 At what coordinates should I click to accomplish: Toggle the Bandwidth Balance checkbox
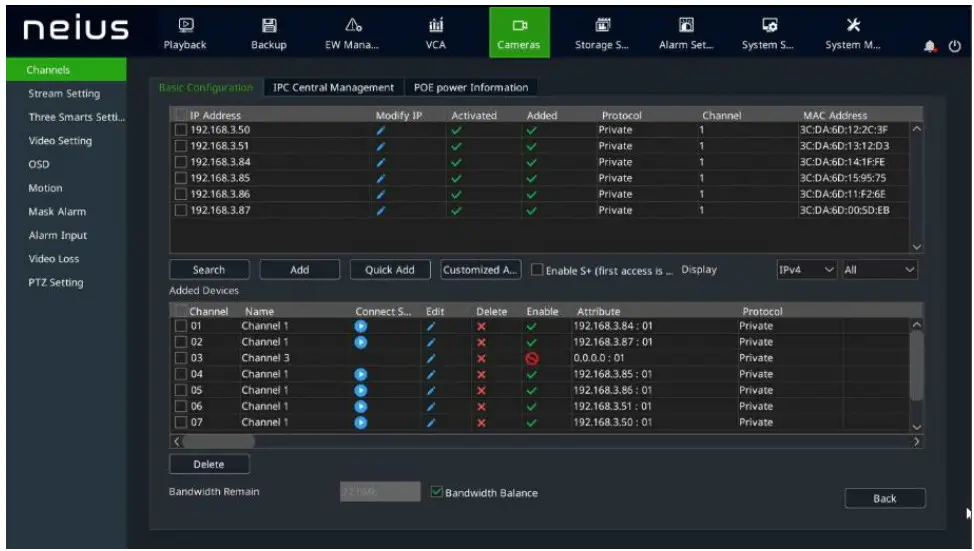[x=436, y=492]
